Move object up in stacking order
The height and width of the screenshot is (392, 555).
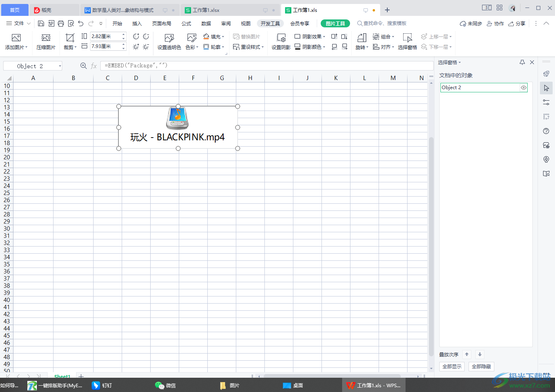point(467,355)
